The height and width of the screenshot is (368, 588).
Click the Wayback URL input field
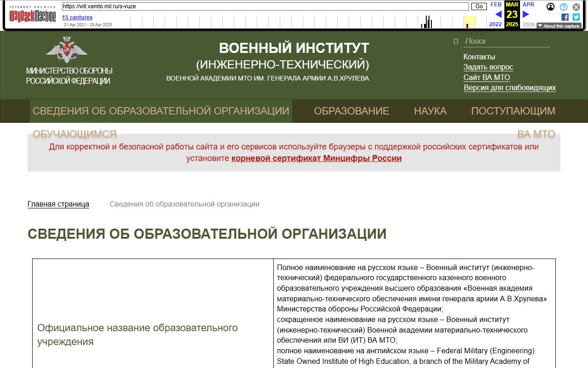tap(265, 6)
